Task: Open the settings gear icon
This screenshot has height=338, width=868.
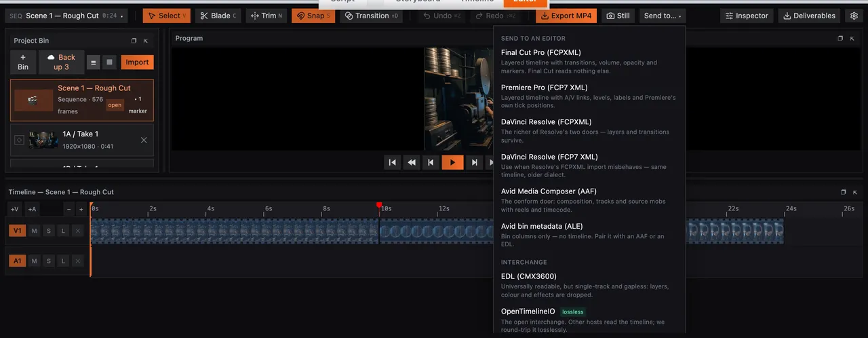Action: (854, 16)
